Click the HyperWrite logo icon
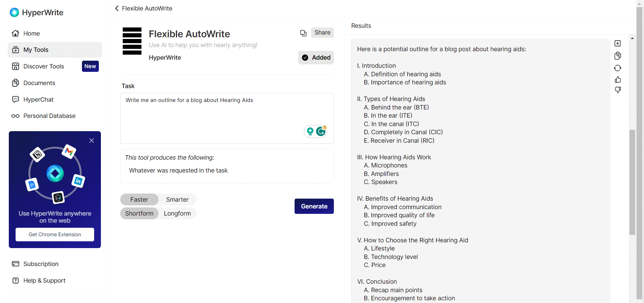This screenshot has height=303, width=644. point(14,13)
